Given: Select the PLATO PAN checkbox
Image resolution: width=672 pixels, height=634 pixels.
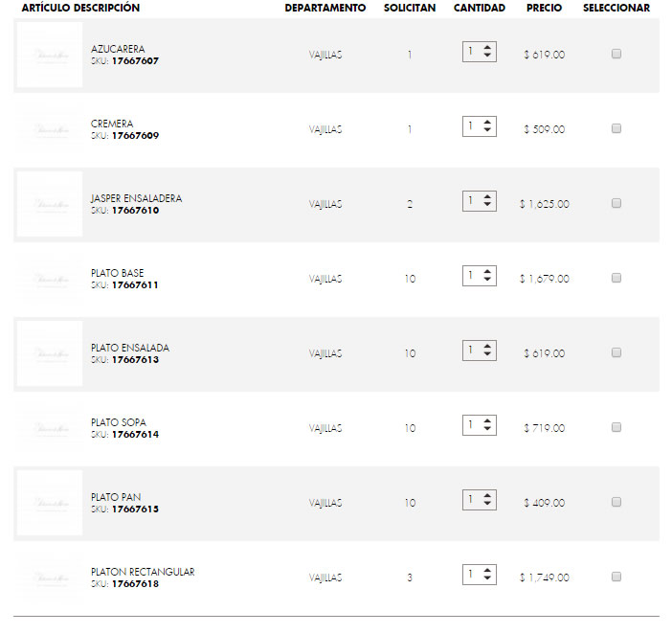Looking at the screenshot, I should 616,502.
